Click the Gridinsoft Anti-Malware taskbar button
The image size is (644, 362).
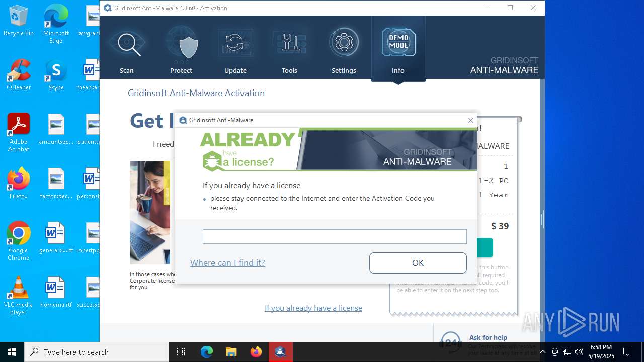pos(280,352)
